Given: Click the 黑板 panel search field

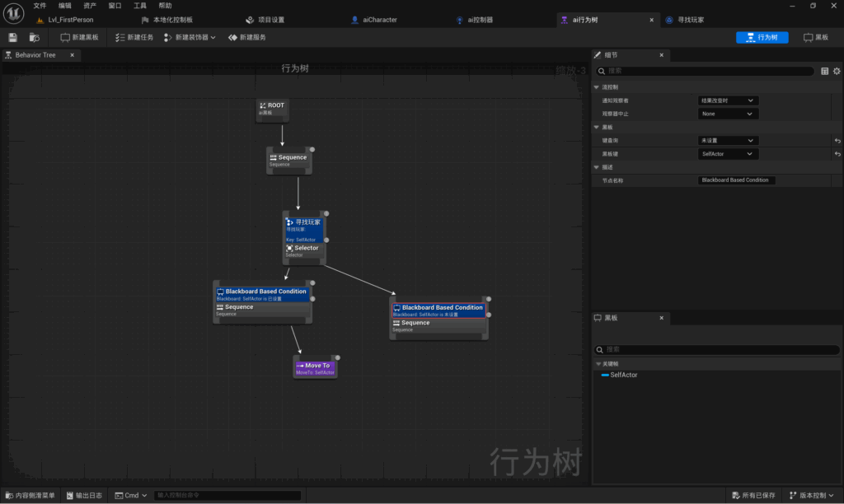Looking at the screenshot, I should [x=716, y=350].
